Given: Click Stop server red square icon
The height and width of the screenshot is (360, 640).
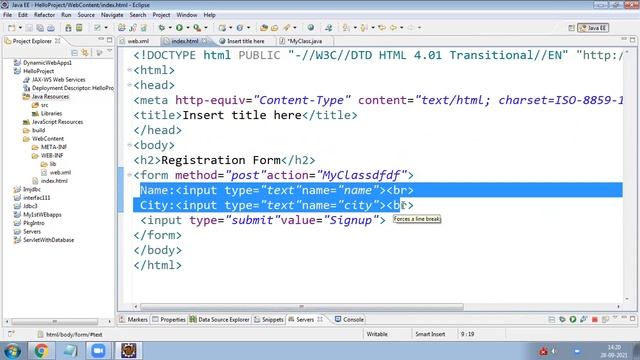Looking at the screenshot, I should click(x=594, y=319).
